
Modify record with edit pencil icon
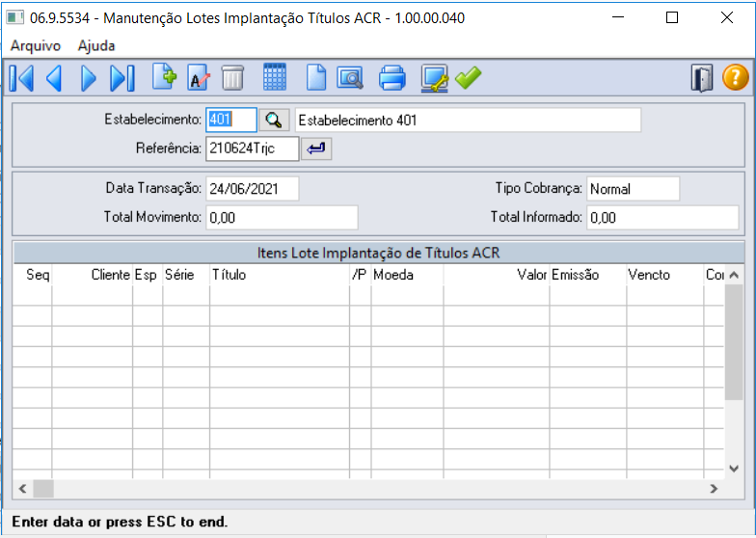click(199, 77)
